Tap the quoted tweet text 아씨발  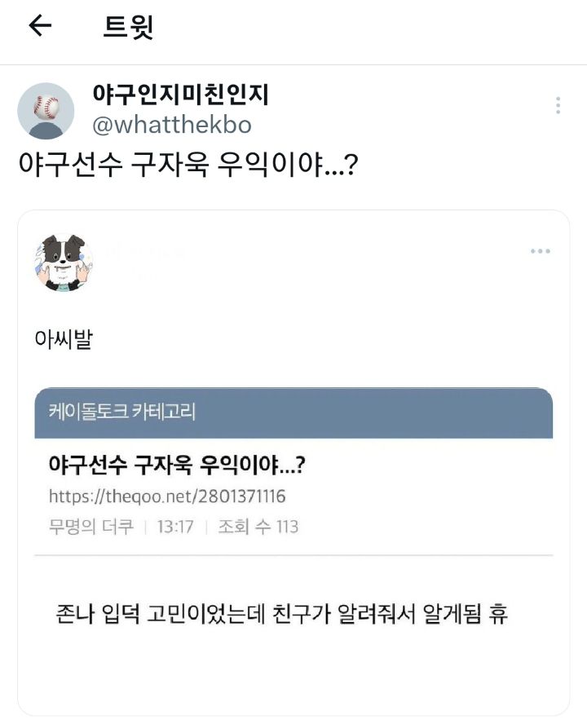(64, 338)
